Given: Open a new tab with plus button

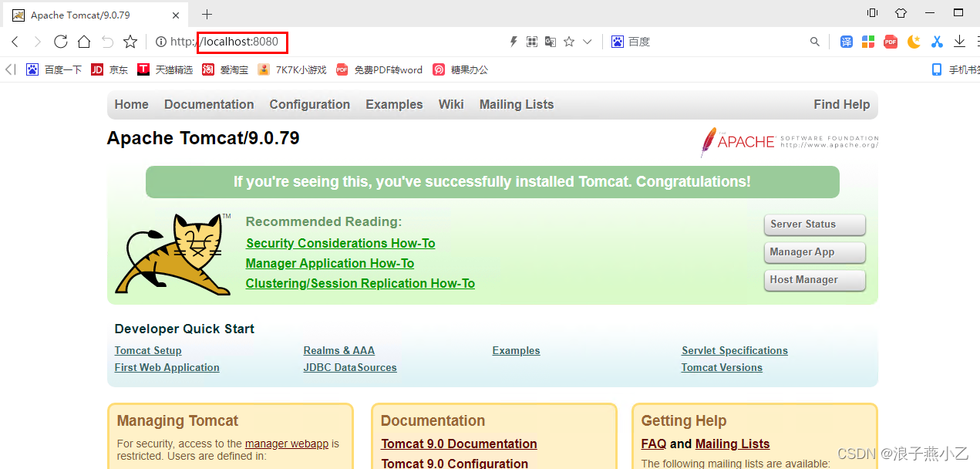Looking at the screenshot, I should (x=207, y=15).
